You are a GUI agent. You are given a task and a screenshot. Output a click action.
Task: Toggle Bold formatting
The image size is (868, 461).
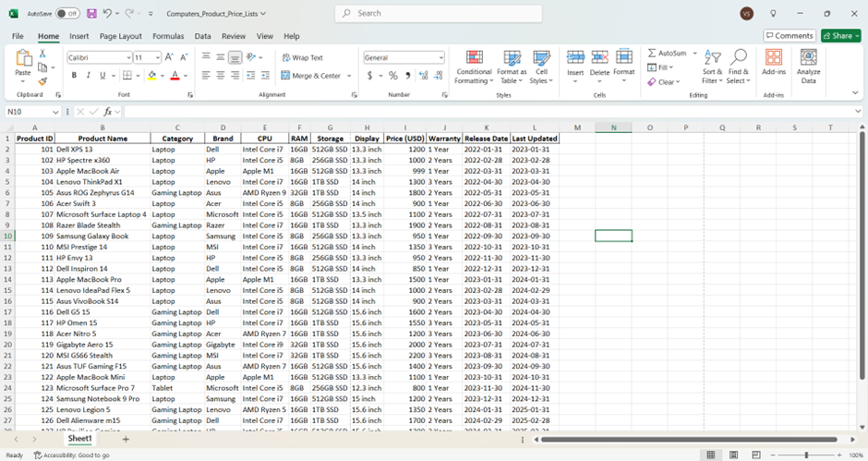pos(75,76)
